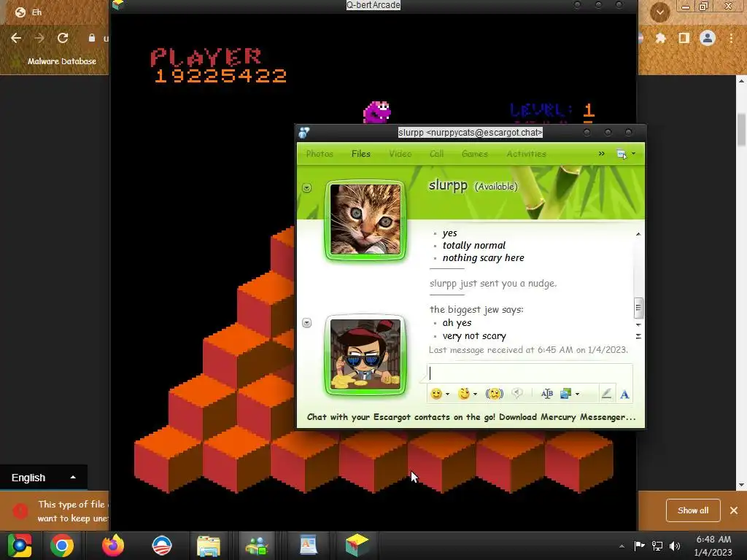Select Call in chat toolbar
This screenshot has height=560, width=747.
[436, 154]
